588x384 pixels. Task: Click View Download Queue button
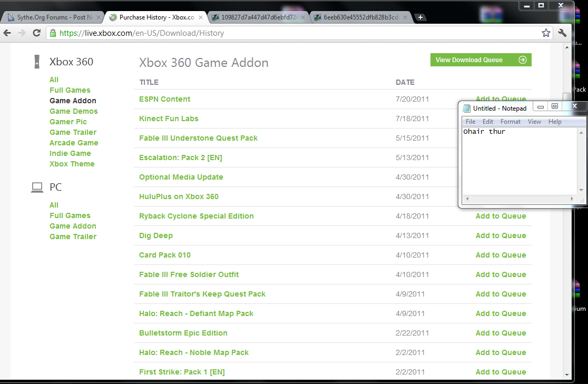tap(481, 60)
